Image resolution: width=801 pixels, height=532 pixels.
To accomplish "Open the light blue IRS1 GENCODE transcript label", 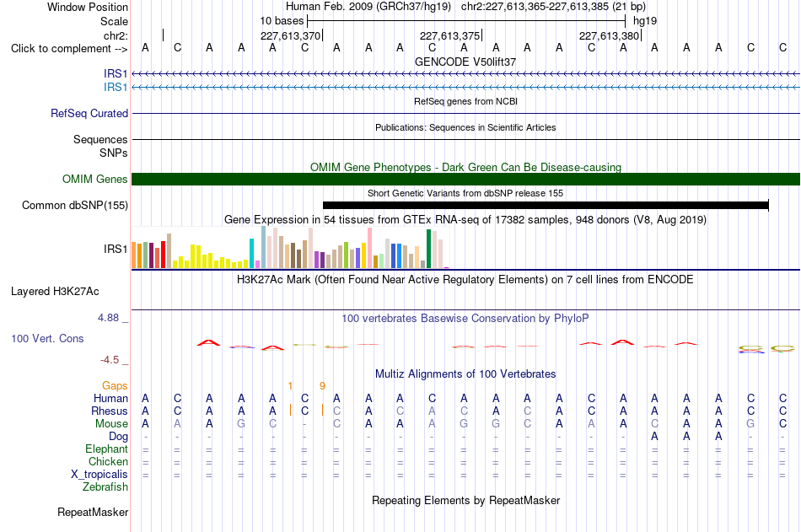I will (116, 88).
